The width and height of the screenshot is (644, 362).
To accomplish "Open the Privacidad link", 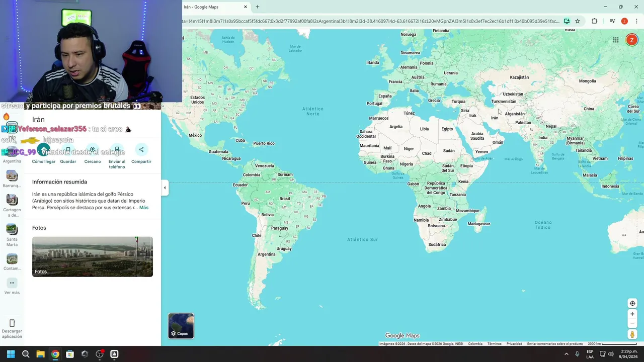I will [x=514, y=344].
